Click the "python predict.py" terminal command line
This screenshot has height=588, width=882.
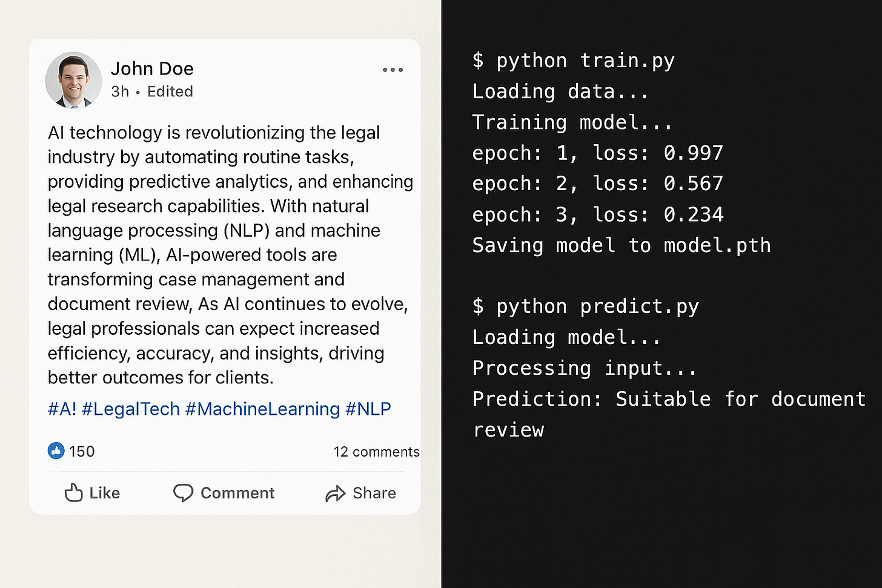[585, 306]
